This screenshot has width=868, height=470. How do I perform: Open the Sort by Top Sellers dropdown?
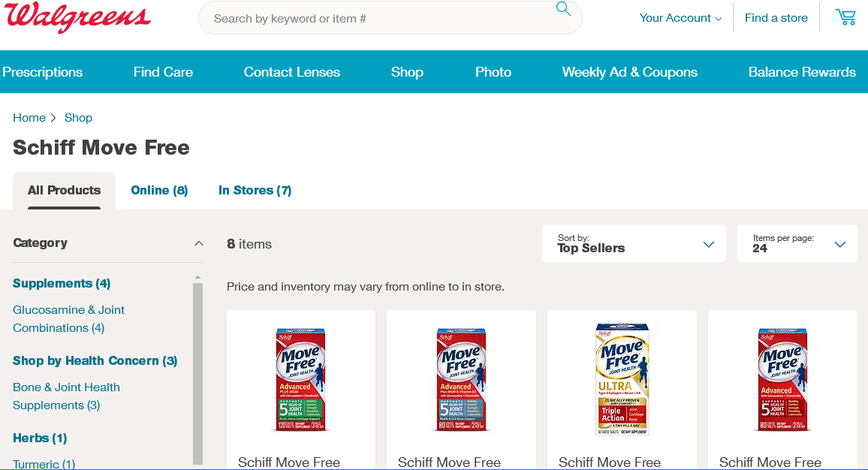click(x=633, y=243)
